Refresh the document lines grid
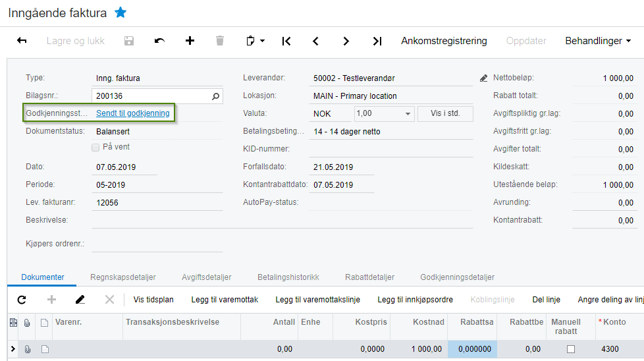 click(x=22, y=300)
